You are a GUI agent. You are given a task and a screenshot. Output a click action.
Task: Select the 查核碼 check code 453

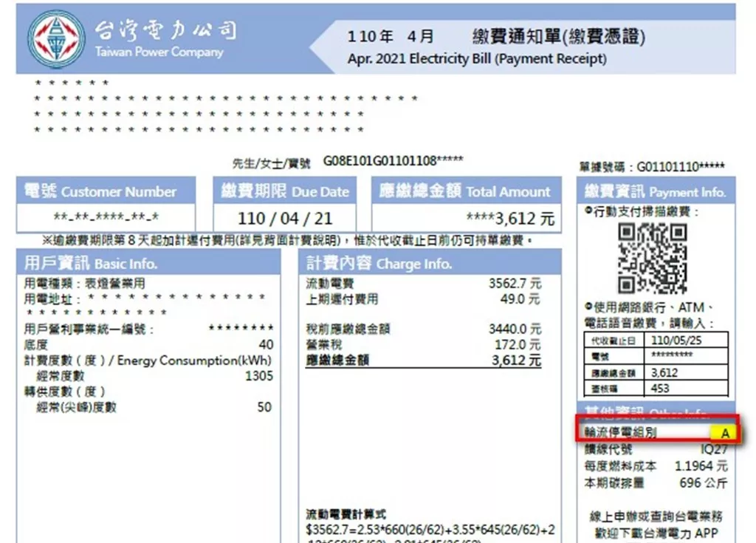pyautogui.click(x=660, y=389)
